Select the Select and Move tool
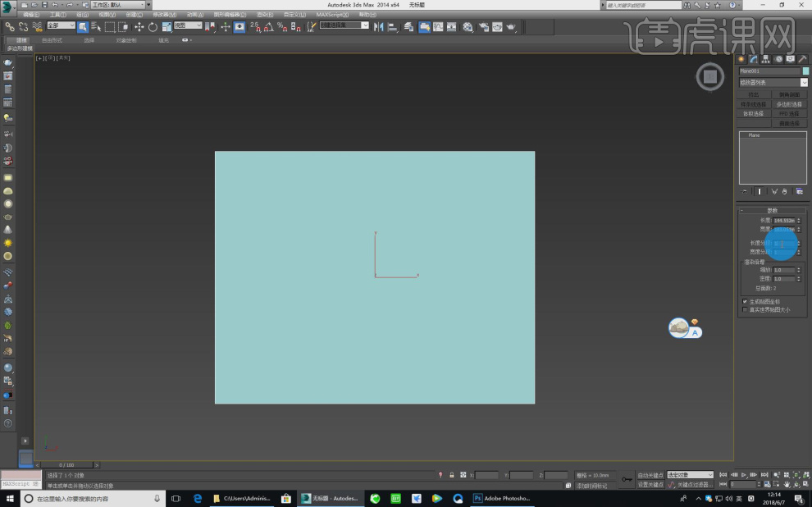The height and width of the screenshot is (507, 812). coord(139,27)
